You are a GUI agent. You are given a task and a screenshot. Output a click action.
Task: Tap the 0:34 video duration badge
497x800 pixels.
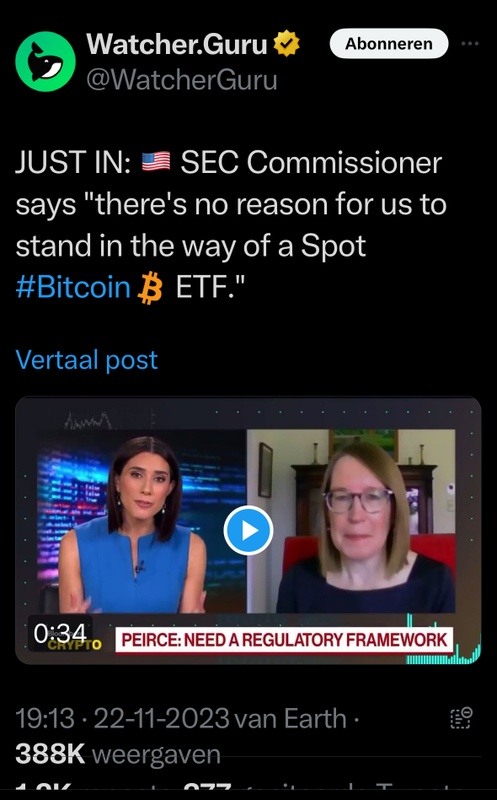pyautogui.click(x=60, y=633)
